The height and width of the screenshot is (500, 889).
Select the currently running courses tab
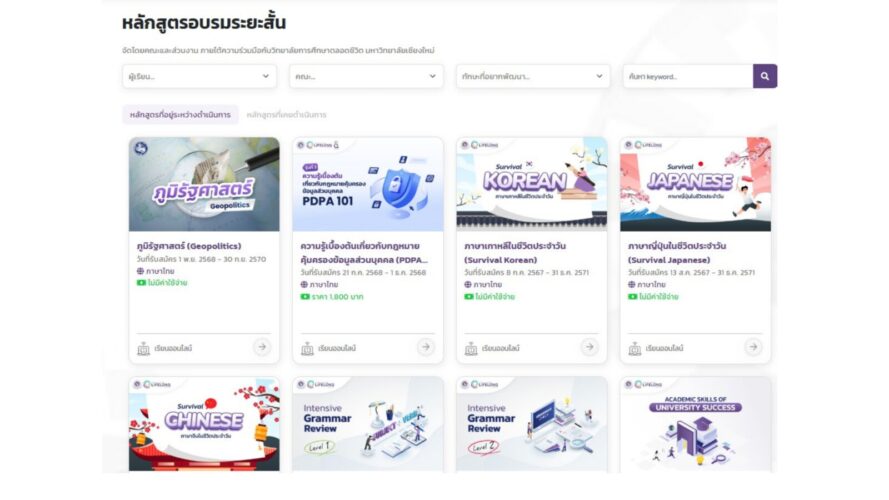(180, 115)
